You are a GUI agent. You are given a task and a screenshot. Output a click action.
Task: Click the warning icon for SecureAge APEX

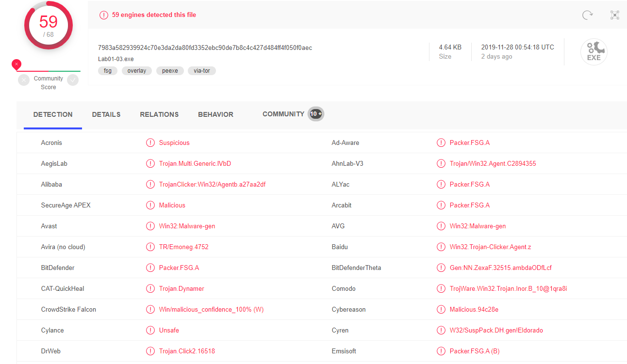click(x=150, y=205)
